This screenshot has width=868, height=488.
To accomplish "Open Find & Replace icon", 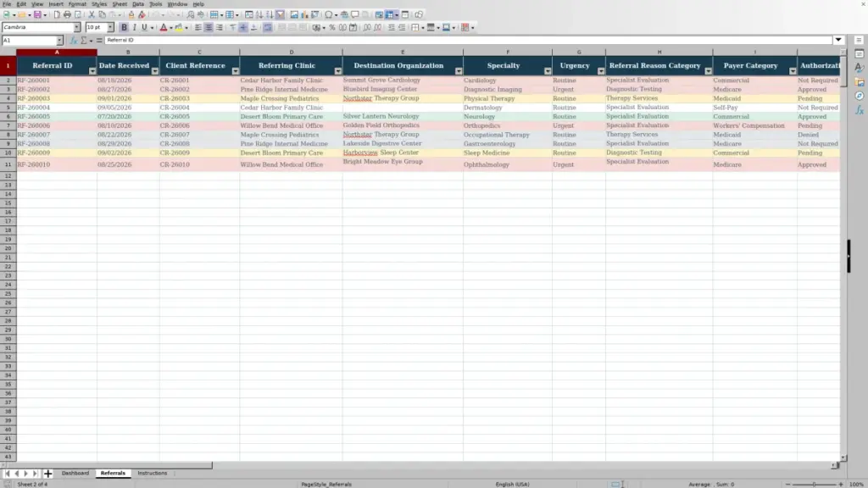I will (x=191, y=15).
